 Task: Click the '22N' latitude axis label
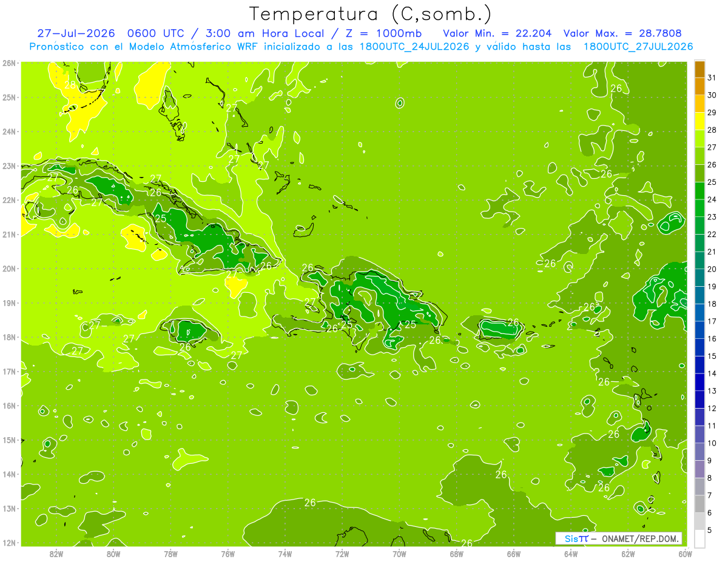(x=9, y=200)
